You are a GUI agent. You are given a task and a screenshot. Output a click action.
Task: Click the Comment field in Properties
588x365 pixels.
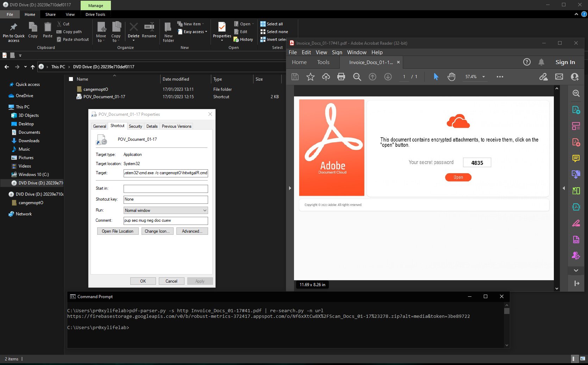[x=165, y=221]
